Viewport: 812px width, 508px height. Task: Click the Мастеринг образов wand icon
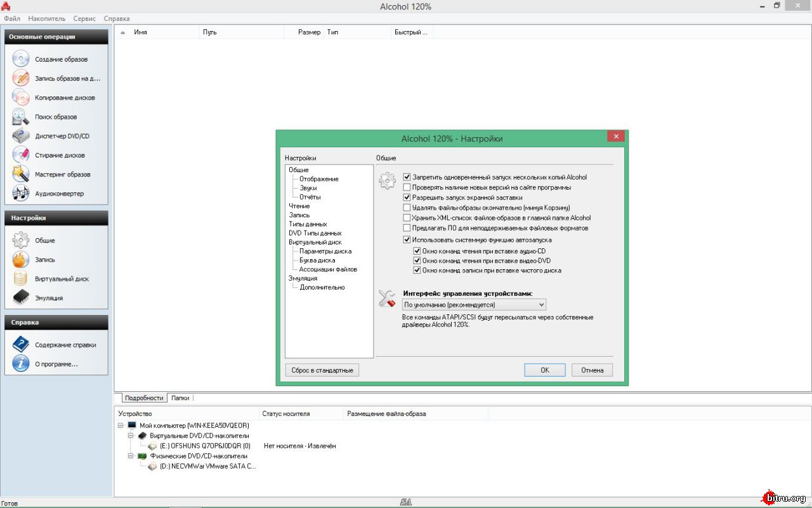[x=21, y=174]
